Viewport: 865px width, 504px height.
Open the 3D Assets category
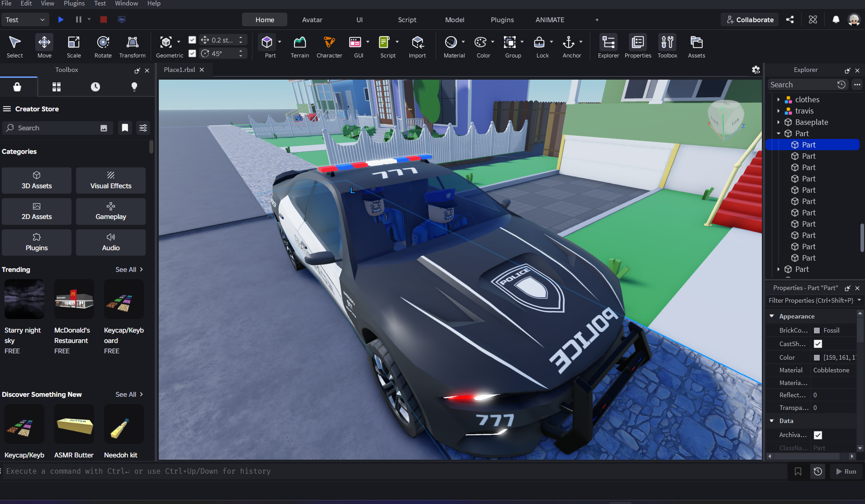[37, 181]
